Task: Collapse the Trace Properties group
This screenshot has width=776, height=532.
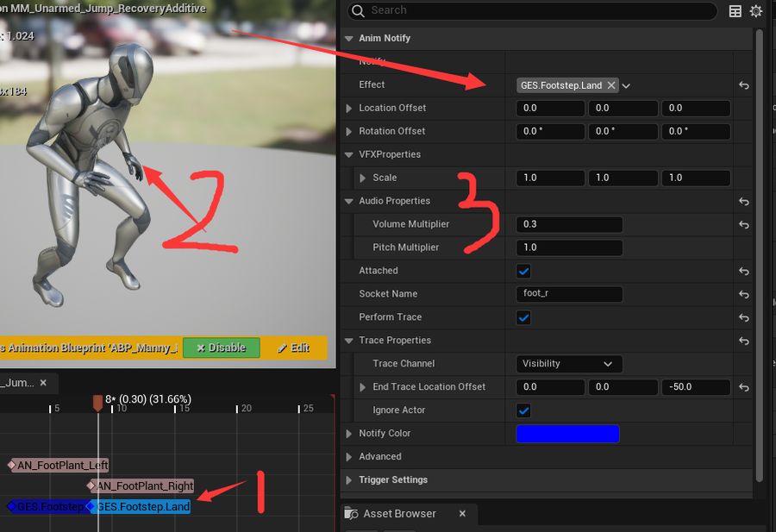Action: click(349, 341)
